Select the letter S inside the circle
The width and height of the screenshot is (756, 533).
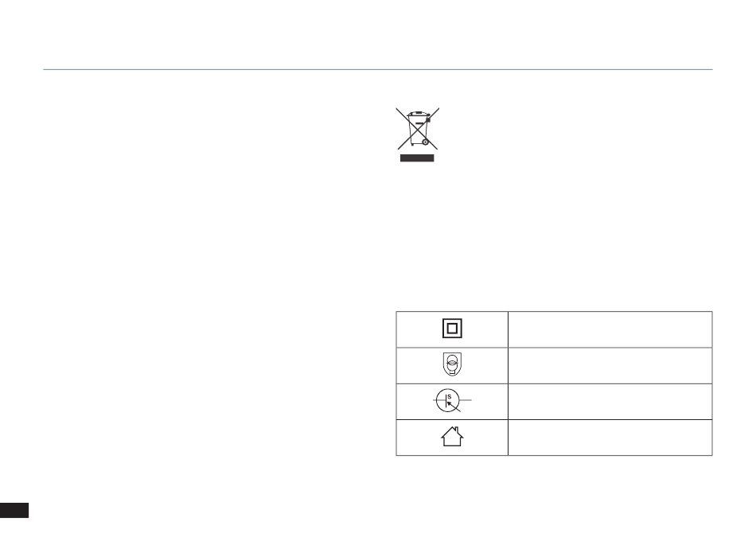[450, 397]
